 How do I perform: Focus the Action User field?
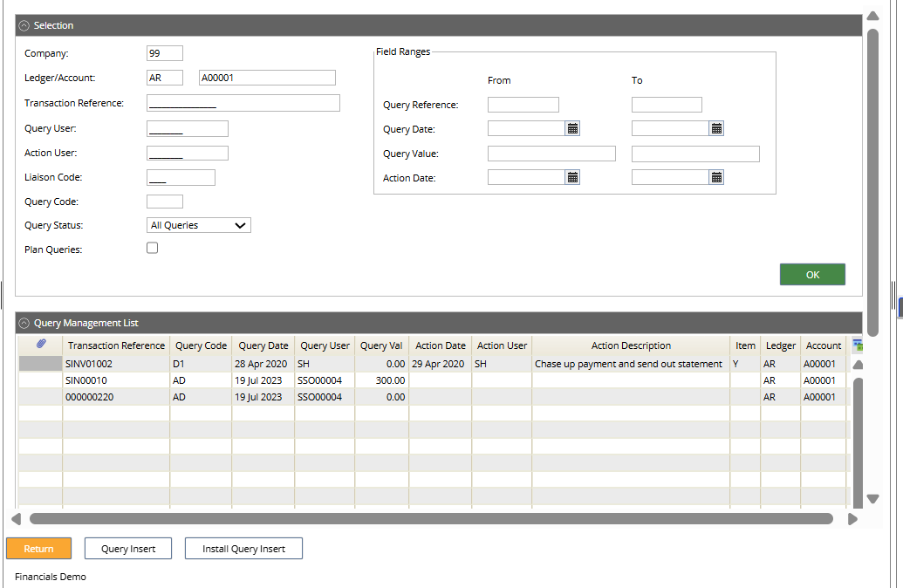click(x=188, y=153)
